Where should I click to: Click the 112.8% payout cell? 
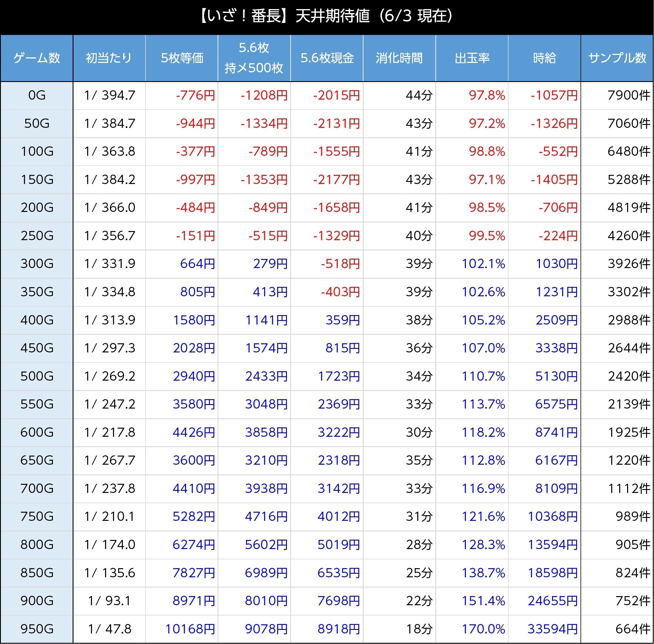pos(472,460)
